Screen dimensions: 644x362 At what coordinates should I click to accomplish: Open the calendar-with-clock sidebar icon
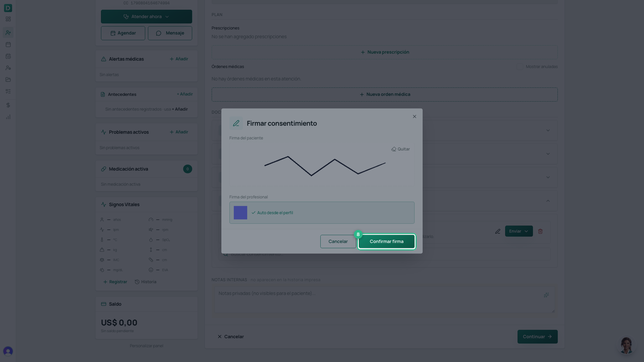click(x=8, y=56)
